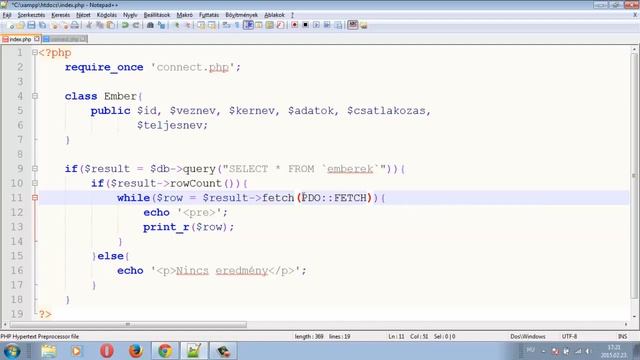The image size is (640, 360).
Task: Stop recording with the black square icon
Action: click(x=305, y=25)
